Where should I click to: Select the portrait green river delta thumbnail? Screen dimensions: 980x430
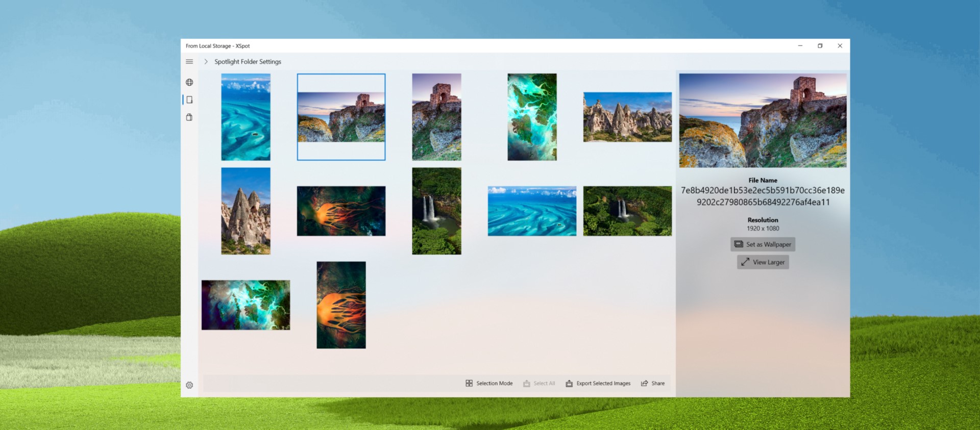(532, 117)
